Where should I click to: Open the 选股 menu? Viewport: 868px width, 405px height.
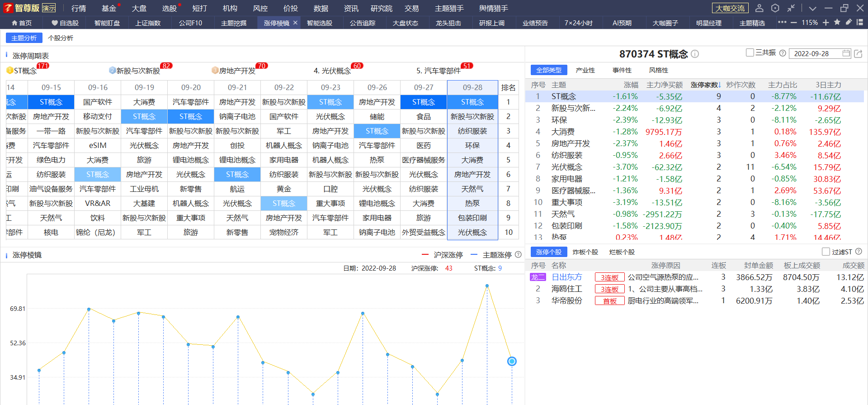(170, 9)
